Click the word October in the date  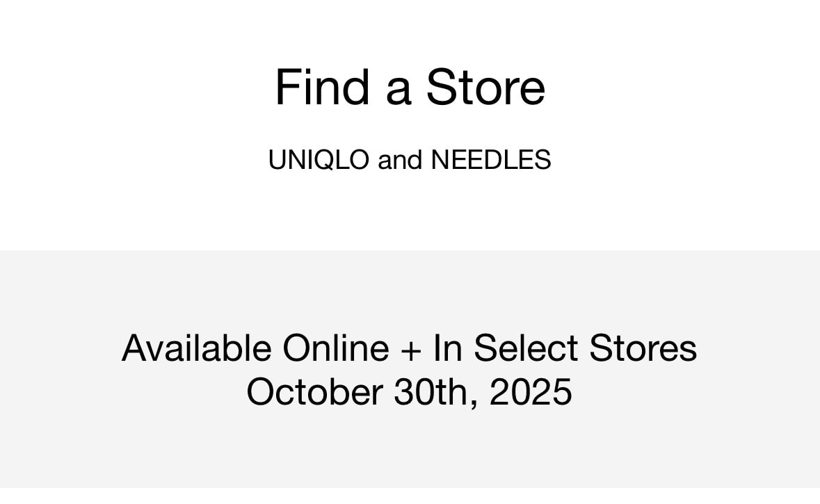click(314, 391)
